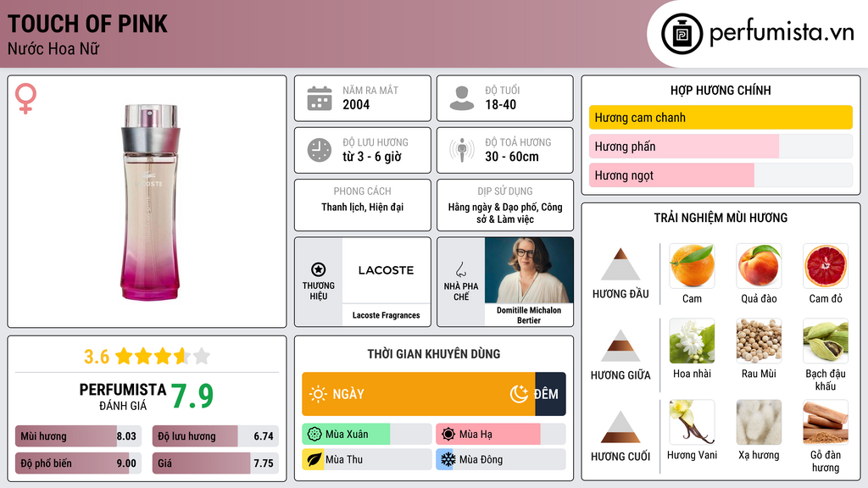Image resolution: width=868 pixels, height=488 pixels.
Task: Click the sillage value 30 - 60cm
Action: coord(511,157)
